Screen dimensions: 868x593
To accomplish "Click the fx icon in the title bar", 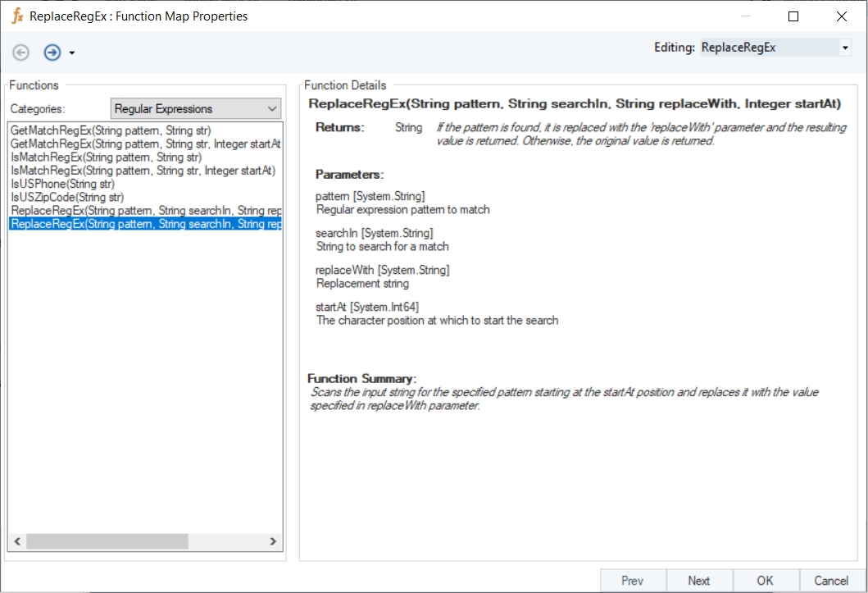I will pyautogui.click(x=16, y=16).
